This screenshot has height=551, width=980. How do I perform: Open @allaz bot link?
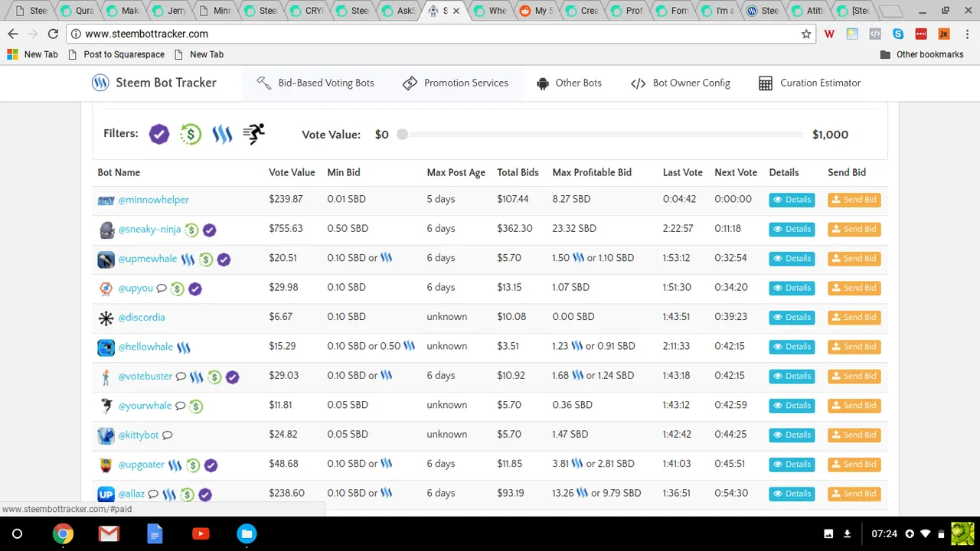[x=131, y=494]
